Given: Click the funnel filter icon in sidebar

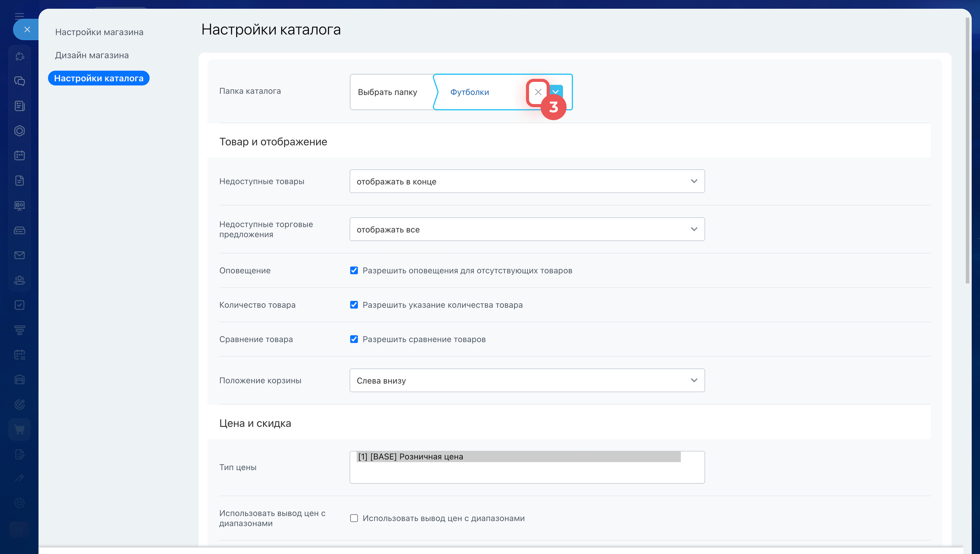Looking at the screenshot, I should coord(19,330).
